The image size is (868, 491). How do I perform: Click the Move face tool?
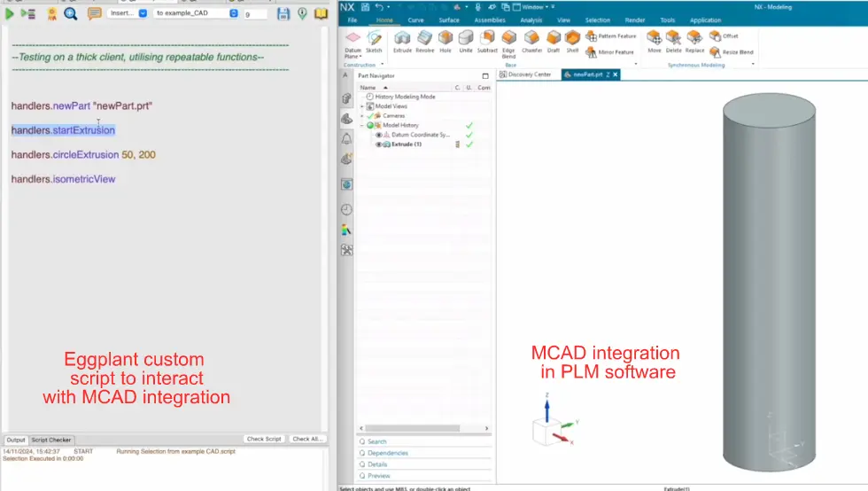654,41
